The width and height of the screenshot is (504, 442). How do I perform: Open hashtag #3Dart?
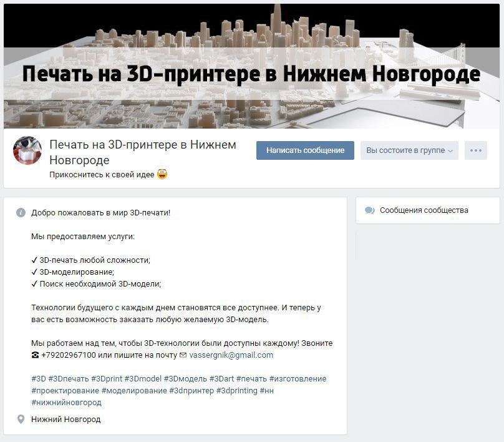(x=222, y=378)
